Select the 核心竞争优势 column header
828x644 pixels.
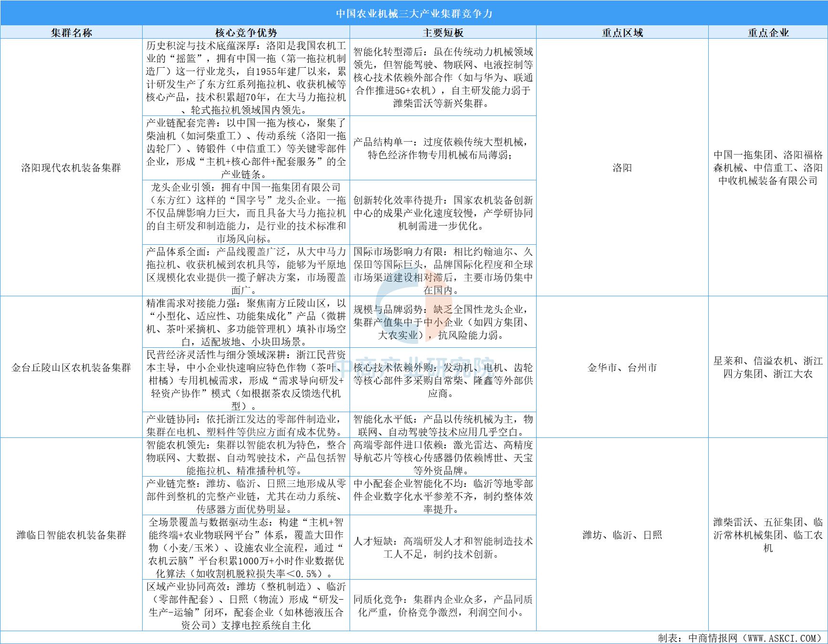click(246, 32)
